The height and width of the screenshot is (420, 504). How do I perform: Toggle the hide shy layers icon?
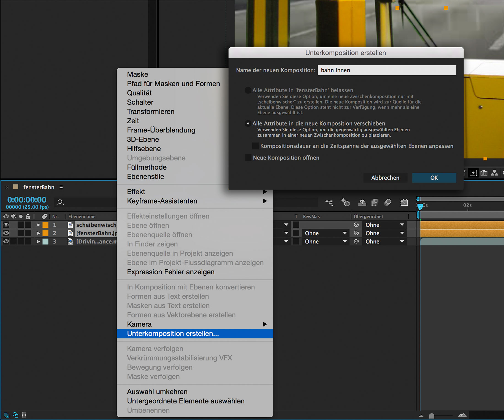click(362, 203)
